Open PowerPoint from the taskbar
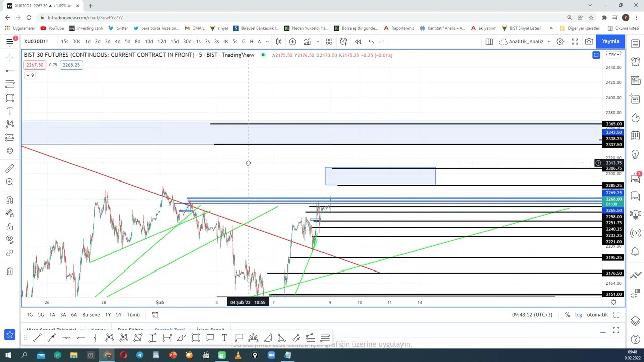Image resolution: width=644 pixels, height=362 pixels. [173, 355]
